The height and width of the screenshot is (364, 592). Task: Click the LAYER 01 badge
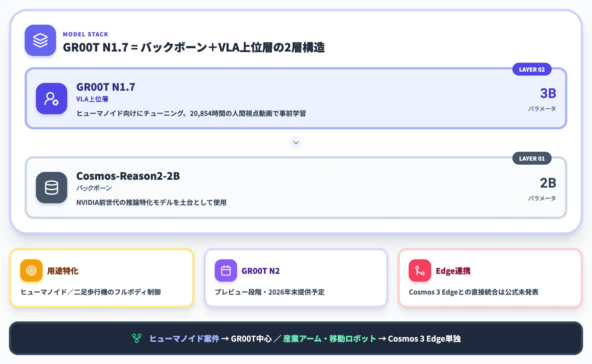(532, 158)
